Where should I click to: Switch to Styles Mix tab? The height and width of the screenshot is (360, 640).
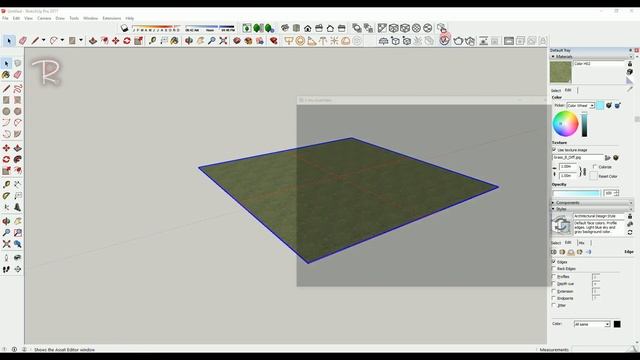[582, 243]
